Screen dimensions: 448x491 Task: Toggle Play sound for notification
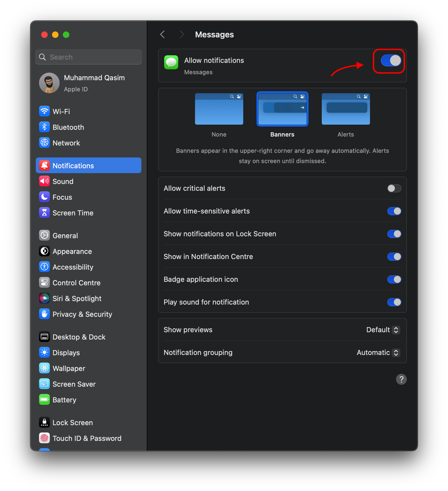[x=394, y=302]
